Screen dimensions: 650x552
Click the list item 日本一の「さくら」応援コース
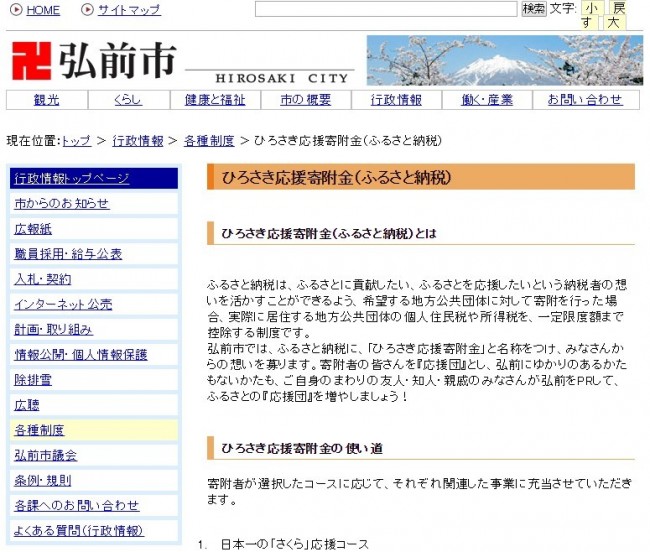coord(295,544)
